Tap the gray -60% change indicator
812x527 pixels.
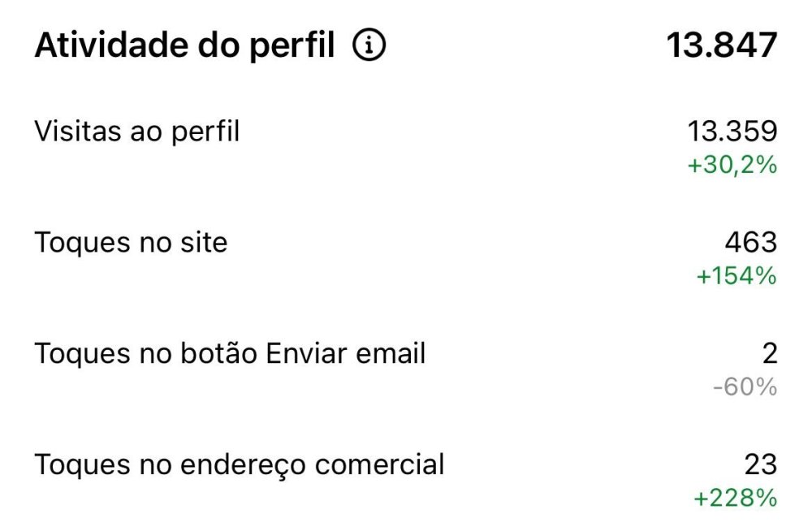point(745,387)
